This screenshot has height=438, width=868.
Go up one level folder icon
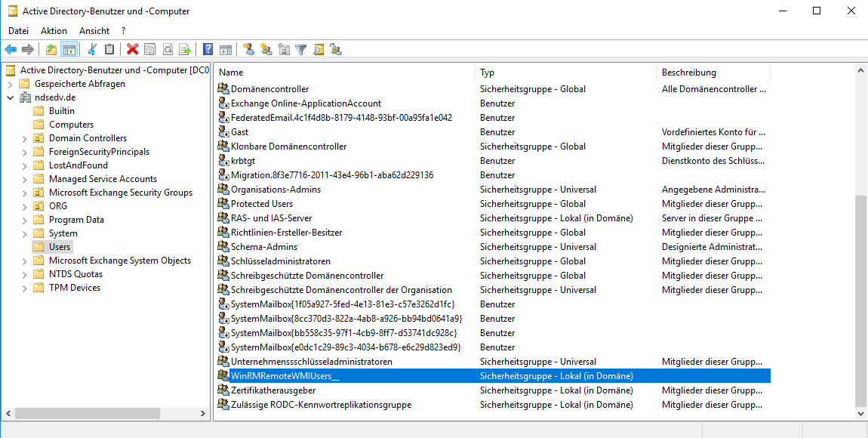[x=51, y=50]
